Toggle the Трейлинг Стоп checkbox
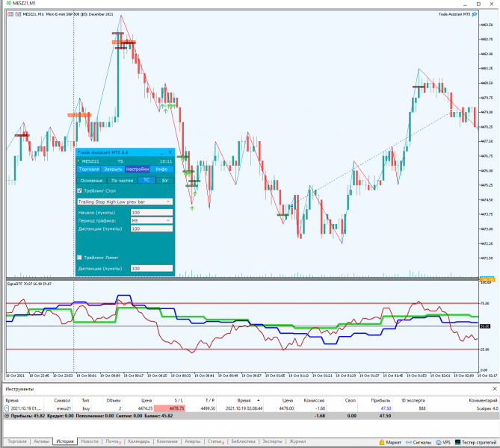 [79, 190]
